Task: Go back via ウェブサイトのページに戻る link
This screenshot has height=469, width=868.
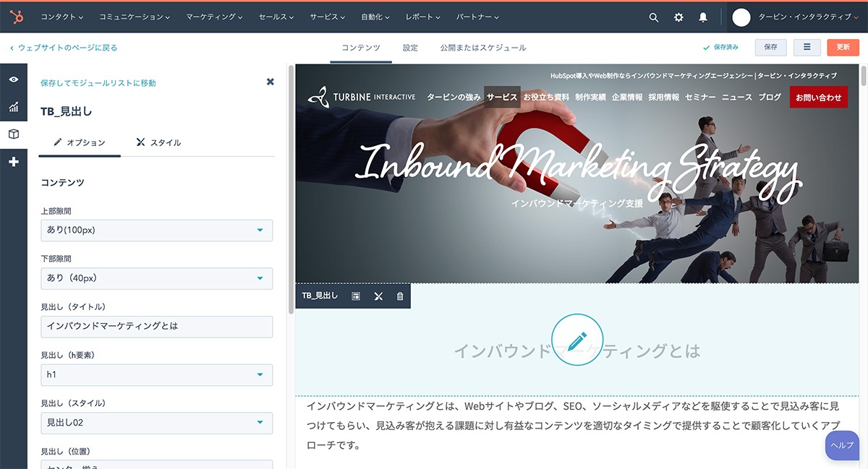Action: 64,48
